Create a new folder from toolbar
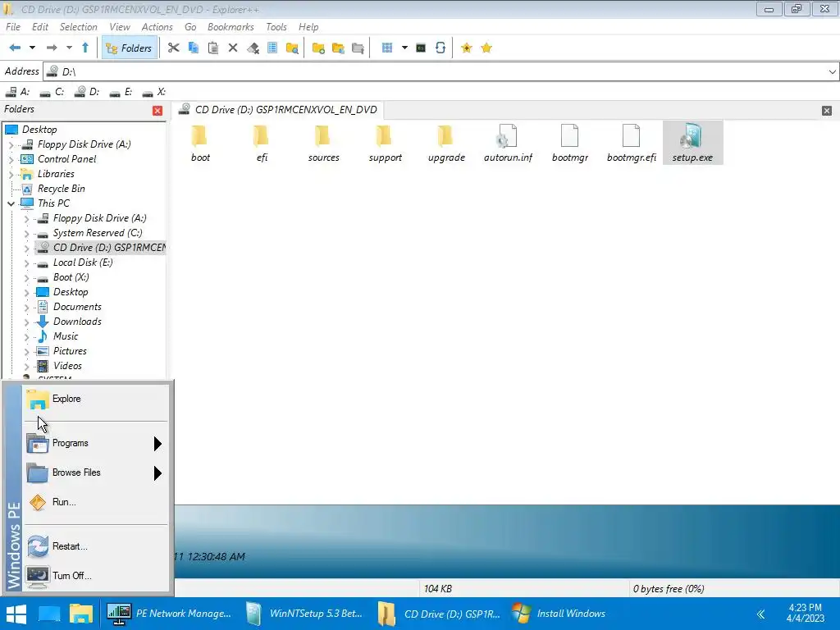This screenshot has width=840, height=630. 318,48
